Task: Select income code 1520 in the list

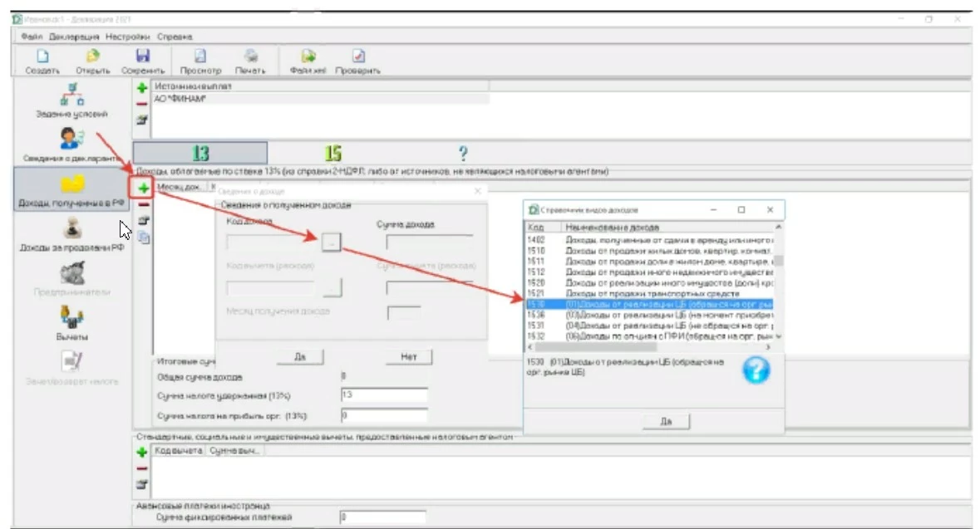Action: click(x=648, y=282)
